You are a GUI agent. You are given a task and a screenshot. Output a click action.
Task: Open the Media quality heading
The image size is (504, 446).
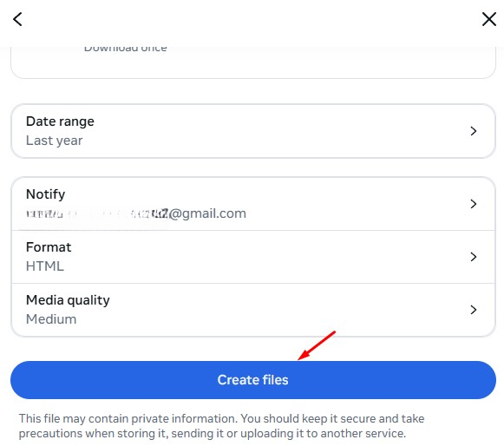click(x=68, y=300)
